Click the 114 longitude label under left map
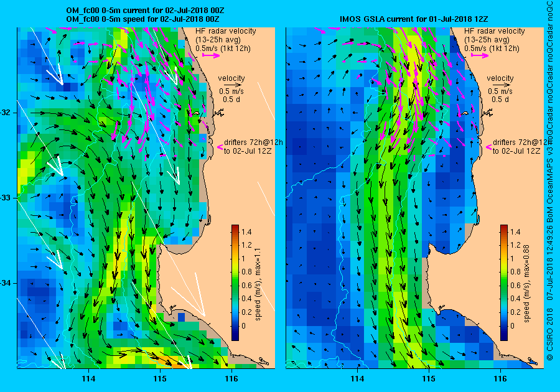 (x=88, y=379)
